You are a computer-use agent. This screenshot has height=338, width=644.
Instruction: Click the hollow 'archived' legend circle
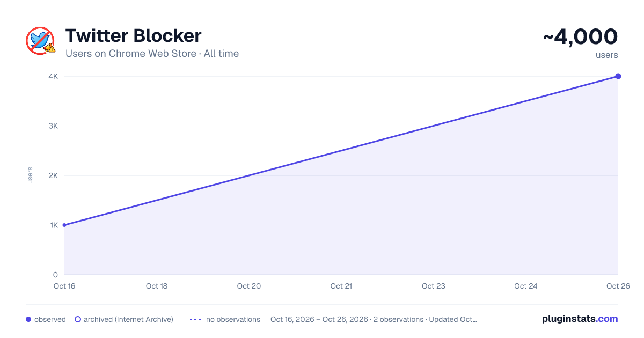pos(78,319)
